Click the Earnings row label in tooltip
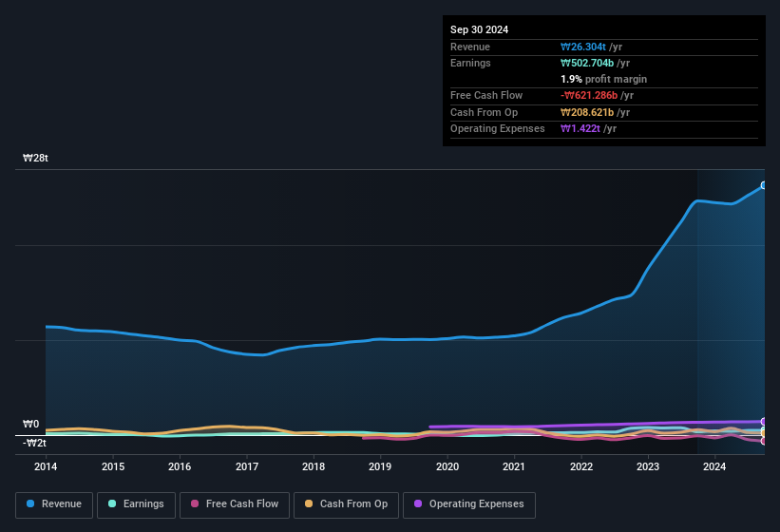This screenshot has height=532, width=780. pos(470,63)
